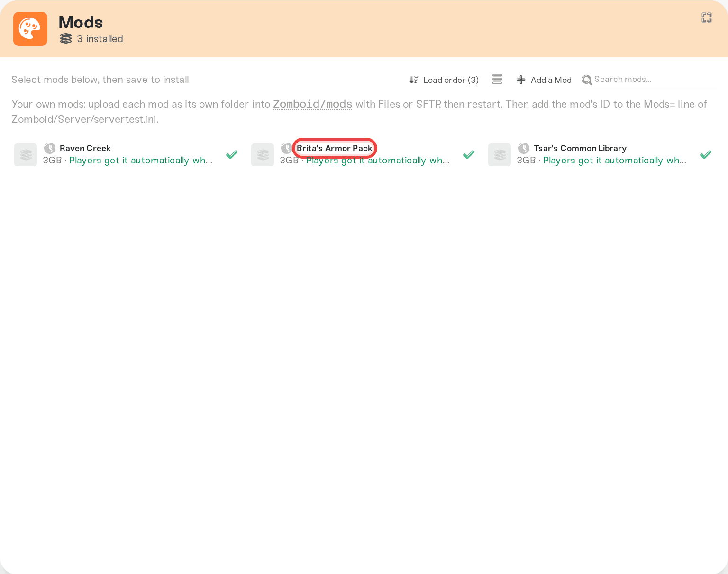Select the Raven Creek mod title
Image resolution: width=728 pixels, height=574 pixels.
coord(85,148)
